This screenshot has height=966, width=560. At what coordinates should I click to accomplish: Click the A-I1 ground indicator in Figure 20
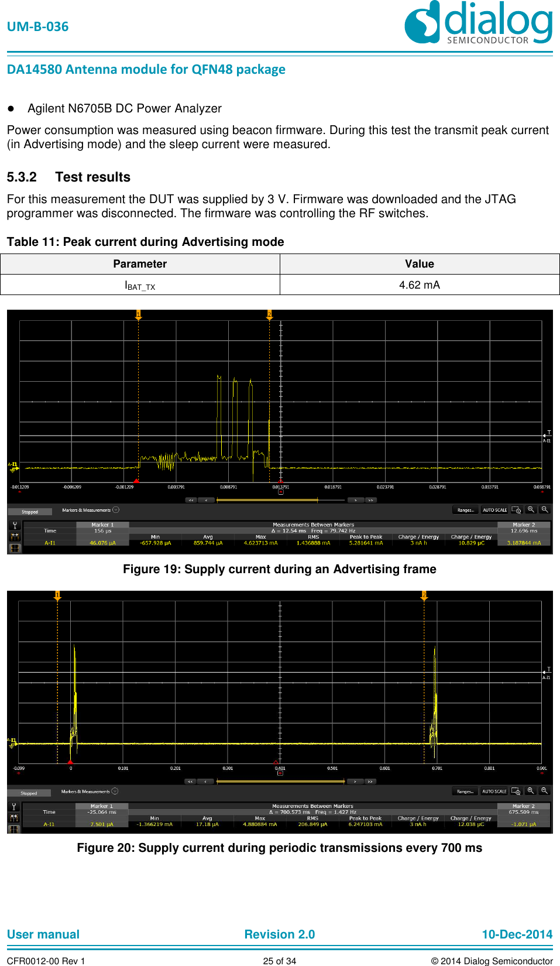click(x=12, y=742)
